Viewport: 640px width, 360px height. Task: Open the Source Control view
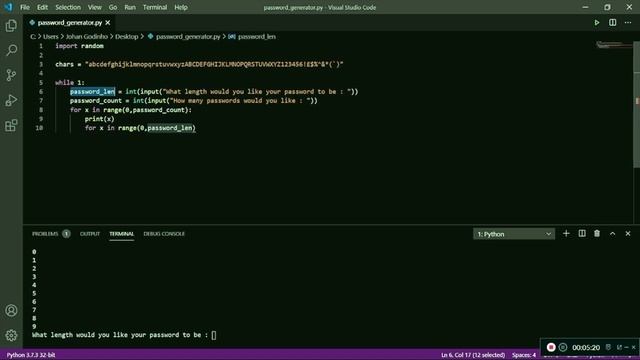coord(11,75)
